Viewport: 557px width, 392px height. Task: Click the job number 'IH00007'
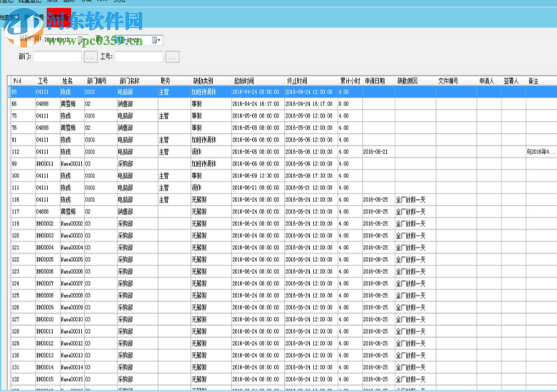click(x=45, y=283)
